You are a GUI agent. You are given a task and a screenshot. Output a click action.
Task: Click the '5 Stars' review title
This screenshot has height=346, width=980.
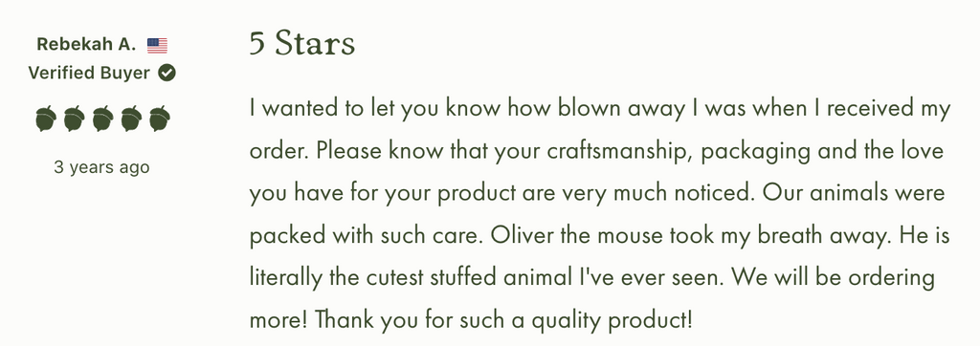coord(302,44)
